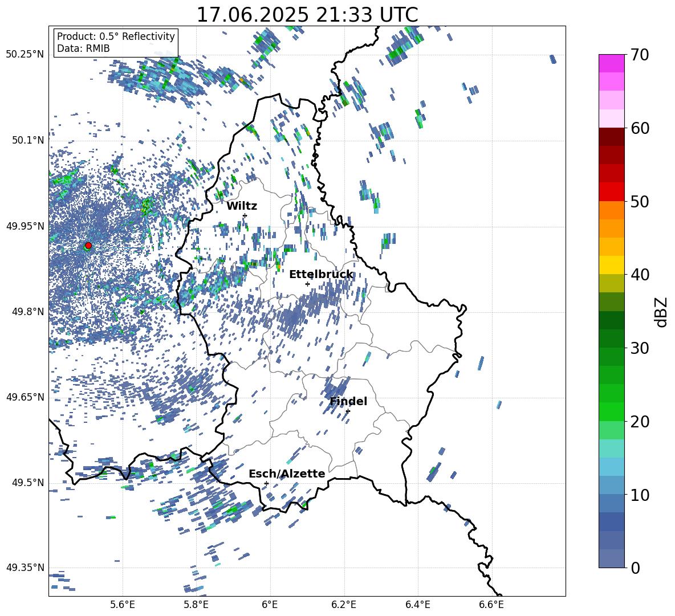Viewport: 675px width, 616px height.
Task: Click the 6.2°E longitude label
Action: click(344, 605)
